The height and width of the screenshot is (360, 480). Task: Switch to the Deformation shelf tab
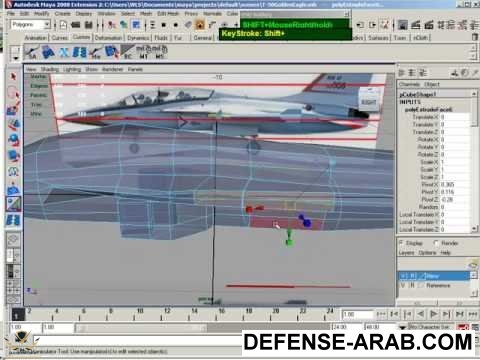(x=109, y=38)
